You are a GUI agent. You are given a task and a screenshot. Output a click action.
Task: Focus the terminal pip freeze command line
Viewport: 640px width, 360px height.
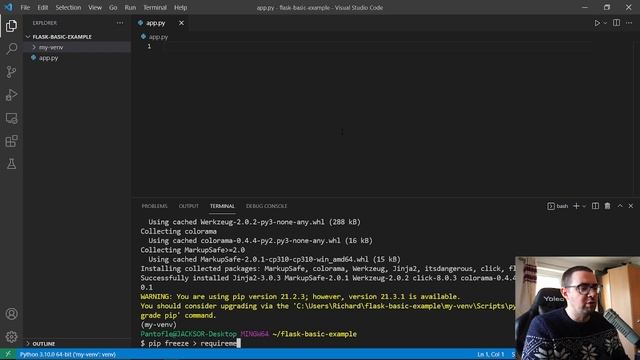(x=190, y=343)
